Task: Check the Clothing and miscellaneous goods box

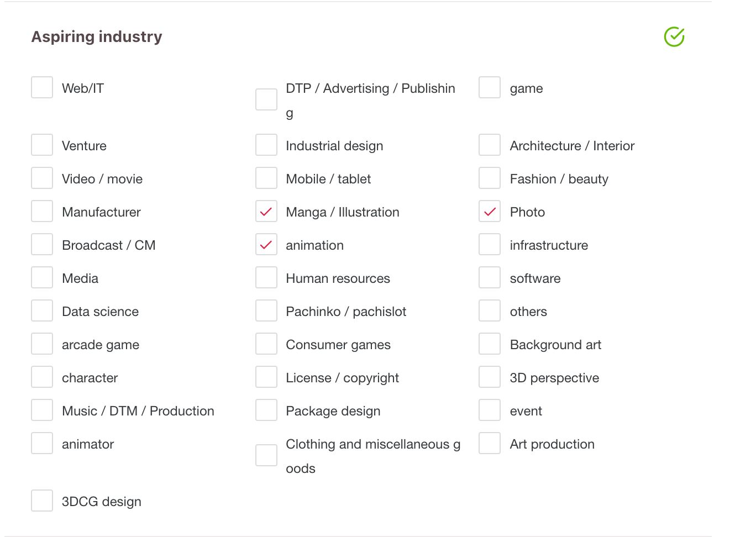Action: (x=266, y=456)
